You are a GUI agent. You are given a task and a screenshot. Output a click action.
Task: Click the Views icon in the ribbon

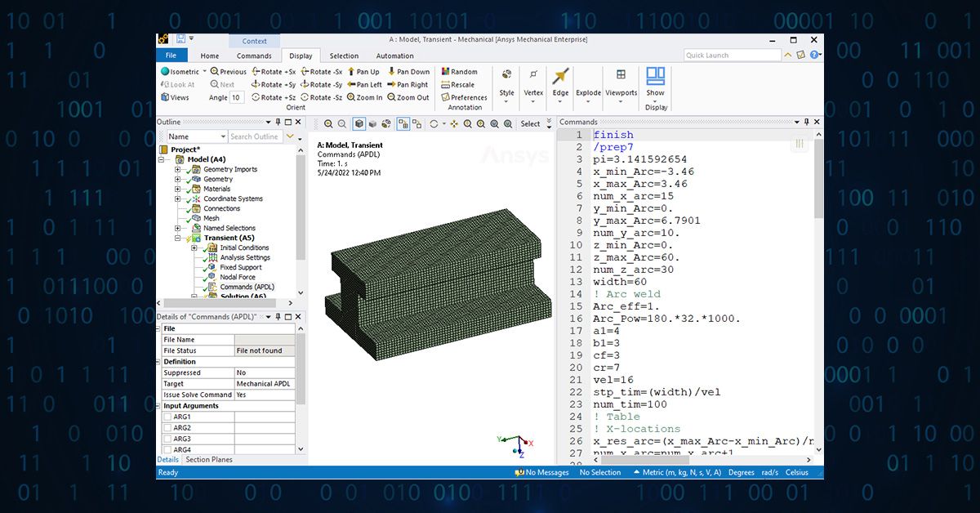pos(165,97)
